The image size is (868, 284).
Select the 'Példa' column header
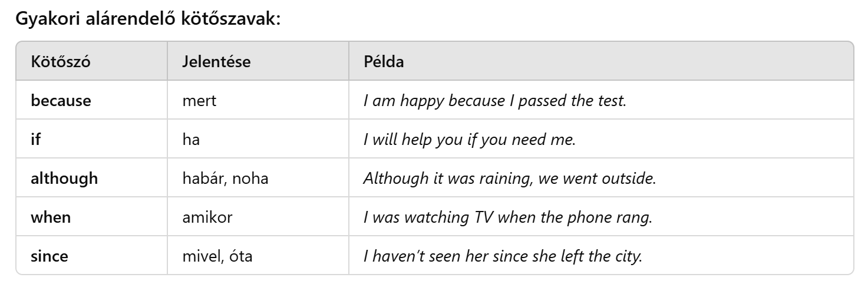(384, 61)
